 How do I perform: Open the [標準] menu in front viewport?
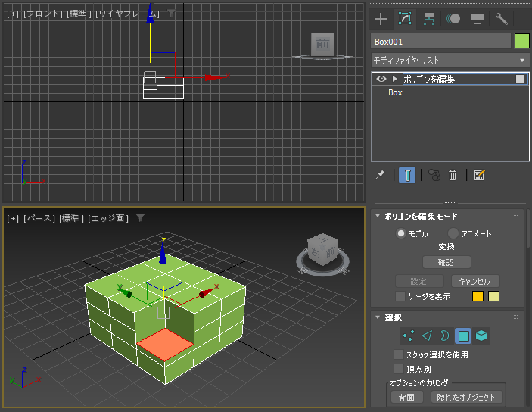(79, 14)
